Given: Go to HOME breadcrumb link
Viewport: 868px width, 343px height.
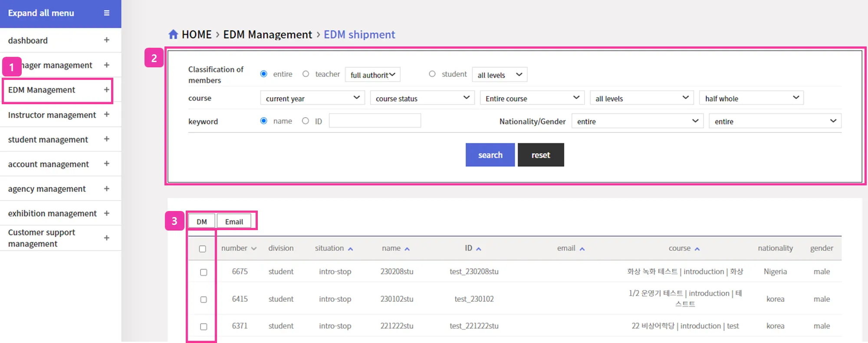Looking at the screenshot, I should 197,34.
